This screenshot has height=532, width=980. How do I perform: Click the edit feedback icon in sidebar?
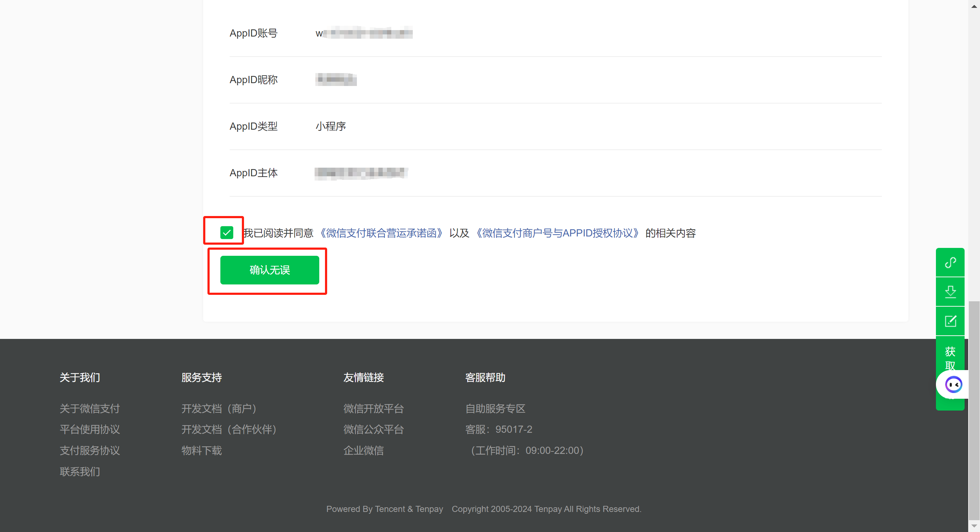coord(950,321)
